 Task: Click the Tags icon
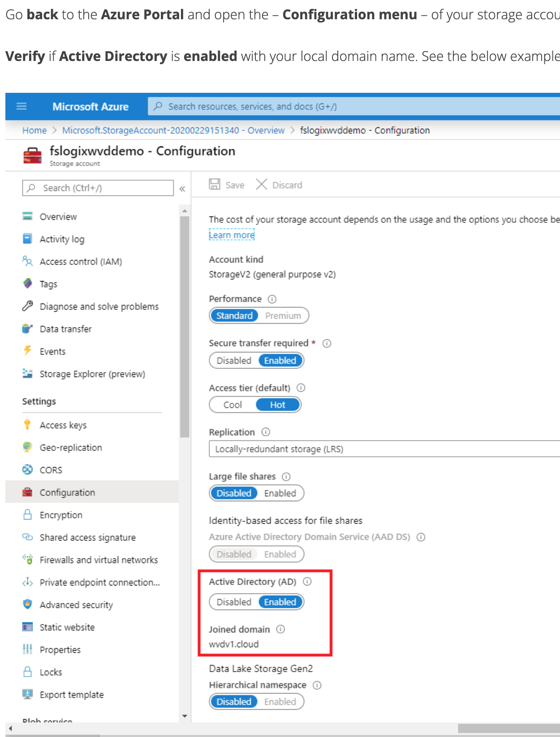27,283
